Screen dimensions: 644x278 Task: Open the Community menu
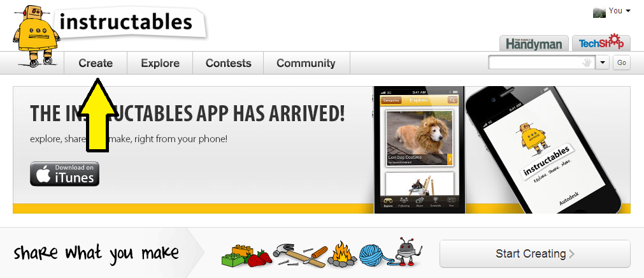point(306,63)
